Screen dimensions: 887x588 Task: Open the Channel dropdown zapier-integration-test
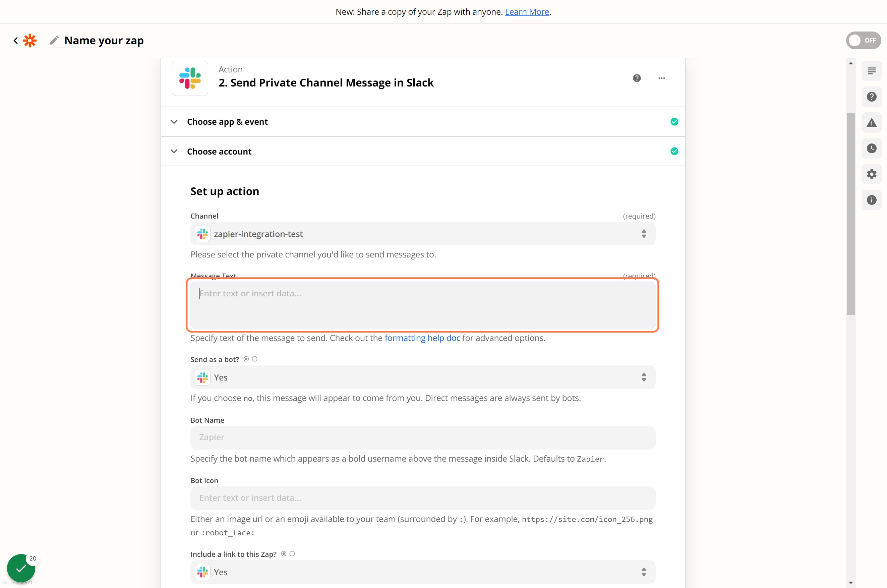423,234
